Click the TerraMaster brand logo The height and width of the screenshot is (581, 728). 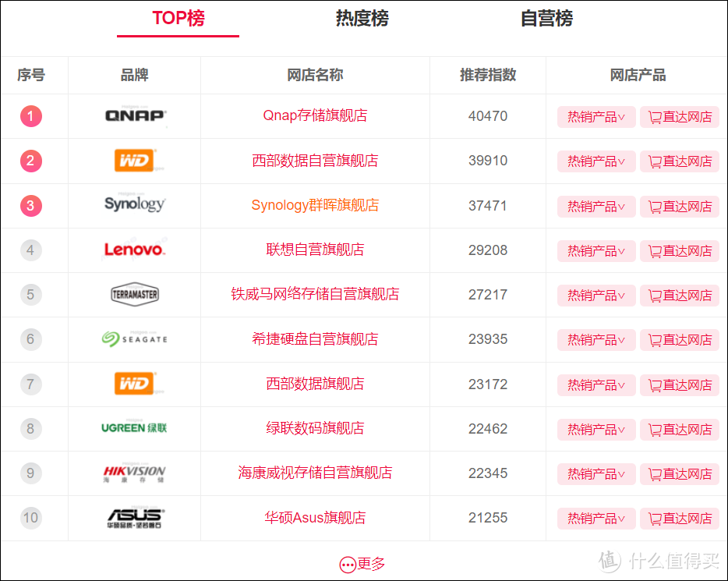135,295
